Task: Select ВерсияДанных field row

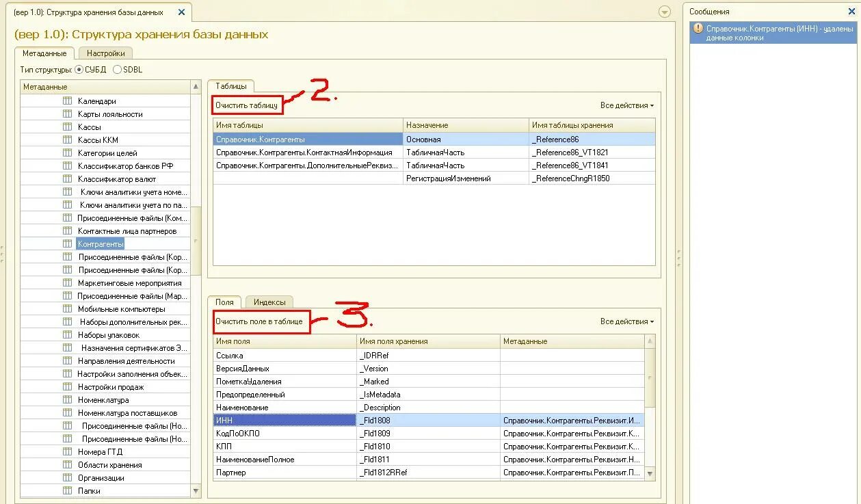Action: coord(429,368)
